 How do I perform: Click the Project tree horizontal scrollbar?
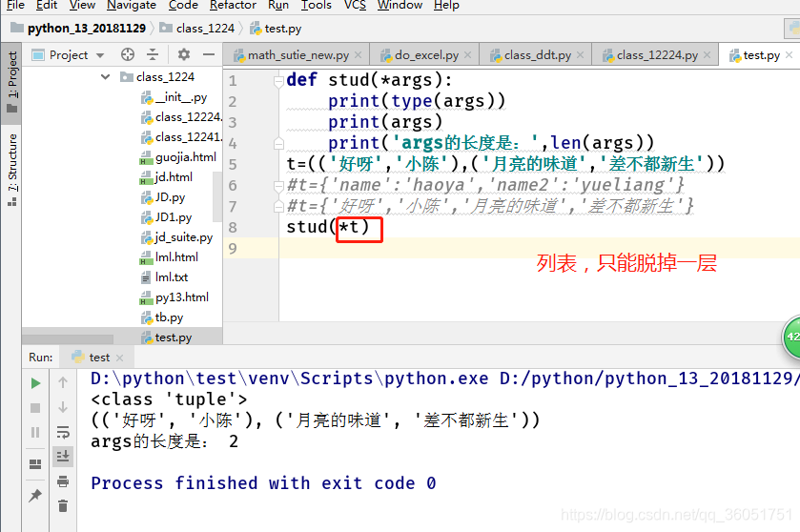pos(68,339)
